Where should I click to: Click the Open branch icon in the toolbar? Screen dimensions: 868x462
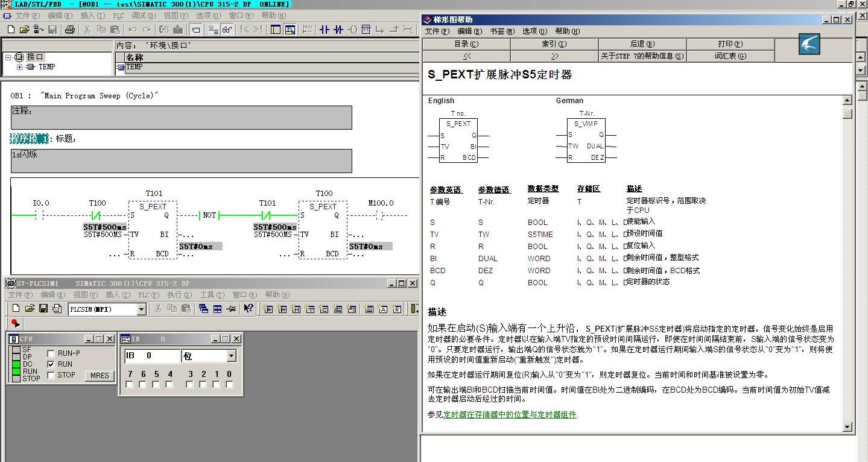[x=380, y=29]
